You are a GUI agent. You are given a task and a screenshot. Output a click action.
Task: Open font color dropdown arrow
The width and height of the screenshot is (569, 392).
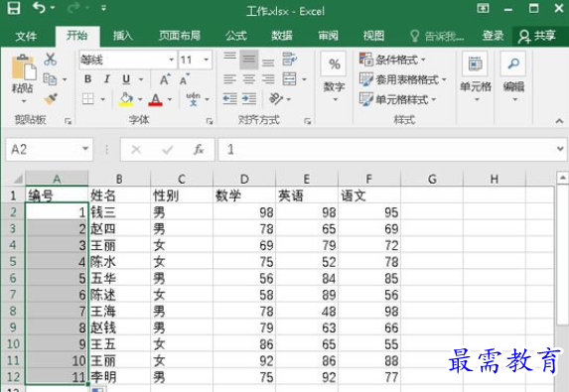170,99
